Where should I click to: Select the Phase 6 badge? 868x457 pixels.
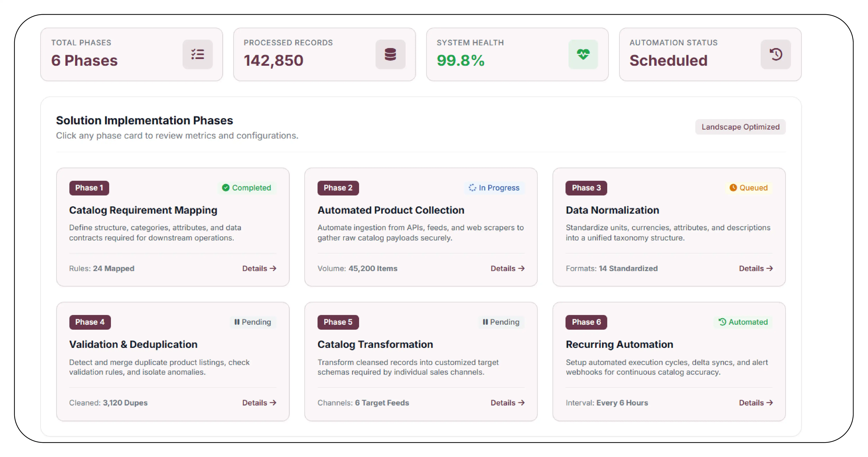[586, 322]
